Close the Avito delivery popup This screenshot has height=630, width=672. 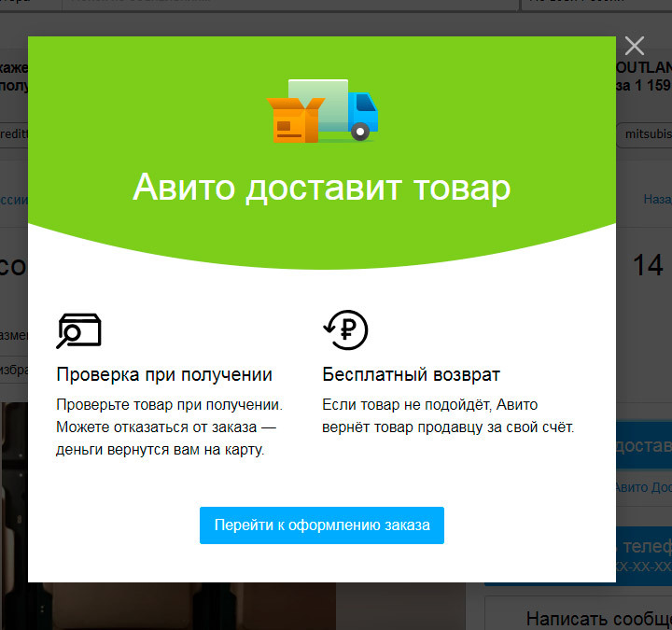635,46
